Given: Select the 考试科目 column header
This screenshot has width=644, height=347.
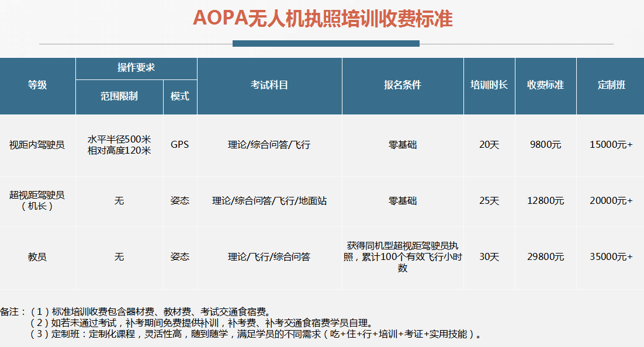Looking at the screenshot, I should point(269,85).
